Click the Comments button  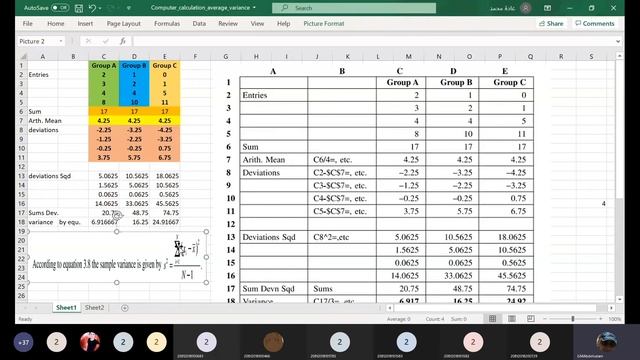tap(595, 24)
